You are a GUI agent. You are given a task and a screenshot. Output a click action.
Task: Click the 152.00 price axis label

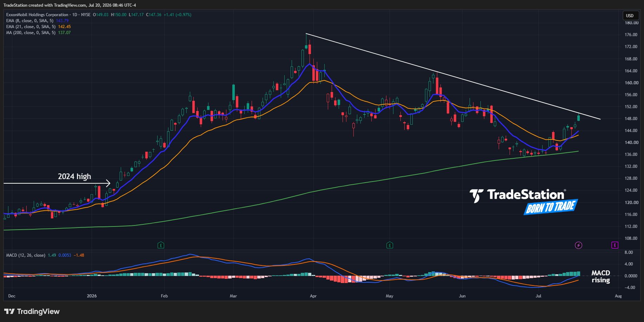coord(632,107)
